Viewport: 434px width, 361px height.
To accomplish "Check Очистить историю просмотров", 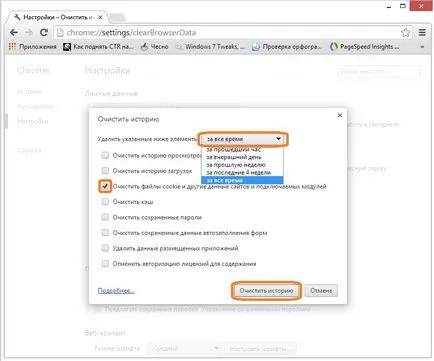I will [x=105, y=155].
